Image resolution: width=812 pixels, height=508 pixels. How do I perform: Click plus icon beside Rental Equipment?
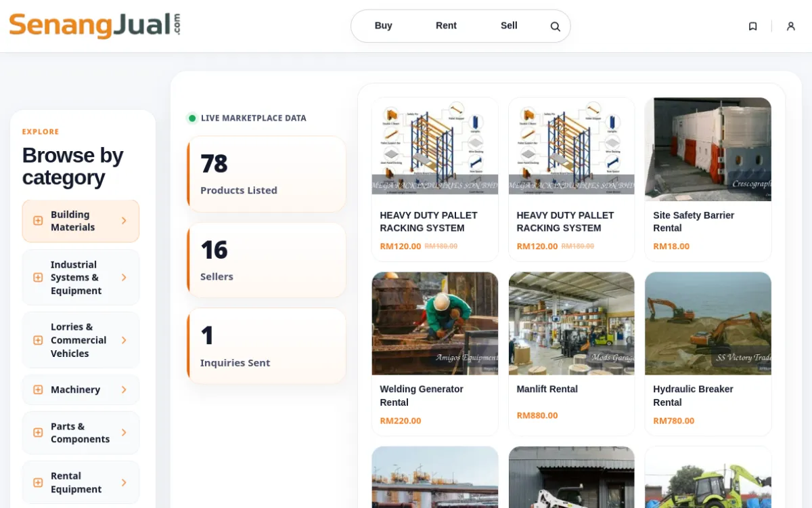click(x=38, y=483)
